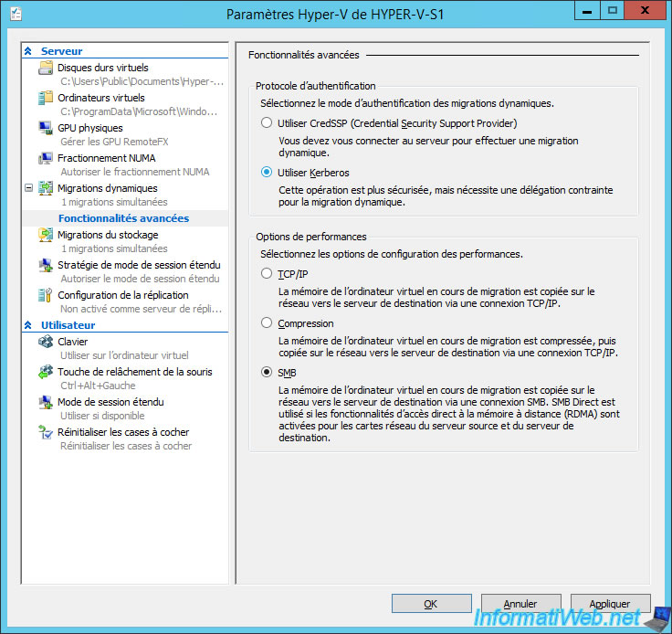Open Disques durs virtuels settings
This screenshot has width=672, height=634.
(103, 68)
